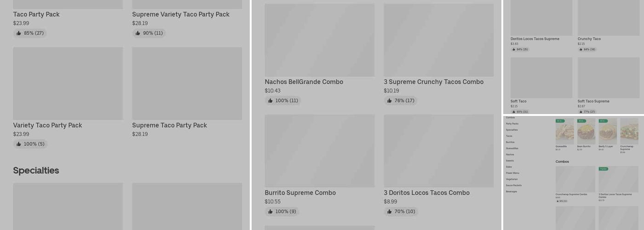
Task: Open Soft Taco Supreme item name
Action: pyautogui.click(x=593, y=101)
